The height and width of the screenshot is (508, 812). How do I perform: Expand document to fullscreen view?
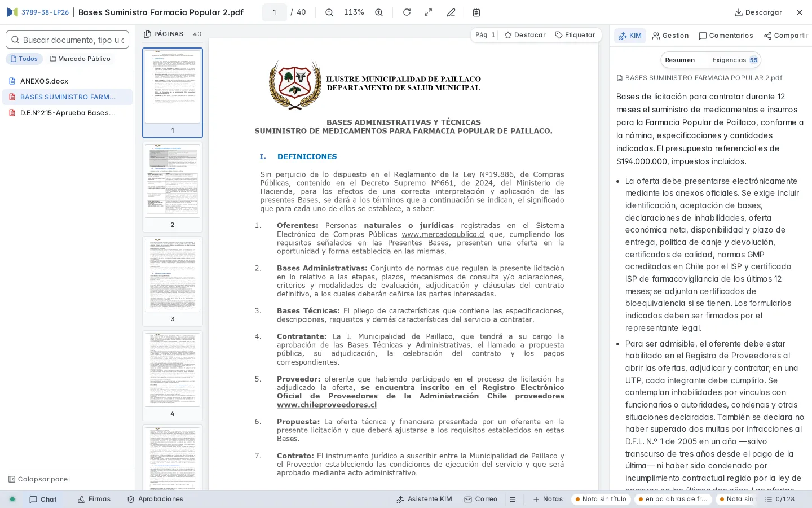tap(429, 12)
